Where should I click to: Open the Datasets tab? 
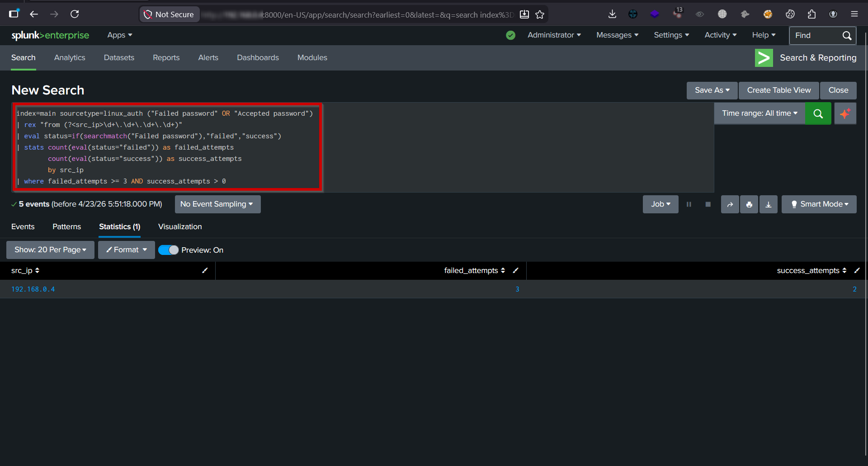[x=119, y=58]
